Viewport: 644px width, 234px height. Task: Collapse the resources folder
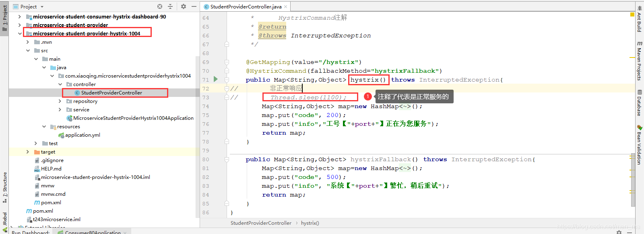(x=44, y=126)
